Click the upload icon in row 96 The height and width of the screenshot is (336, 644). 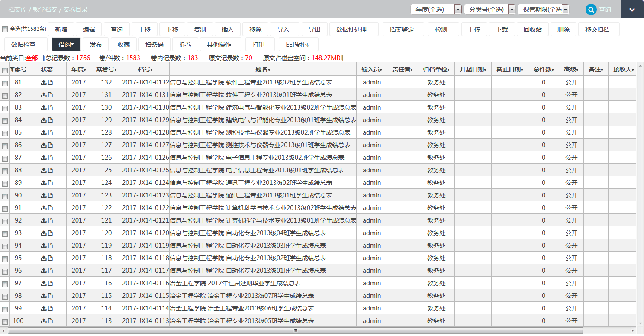(44, 271)
